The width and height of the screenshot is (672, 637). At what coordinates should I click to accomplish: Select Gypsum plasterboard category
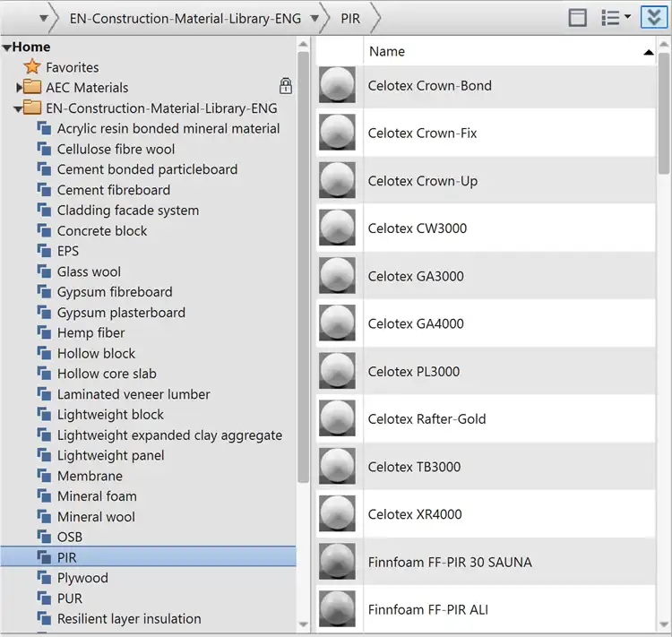tap(121, 313)
